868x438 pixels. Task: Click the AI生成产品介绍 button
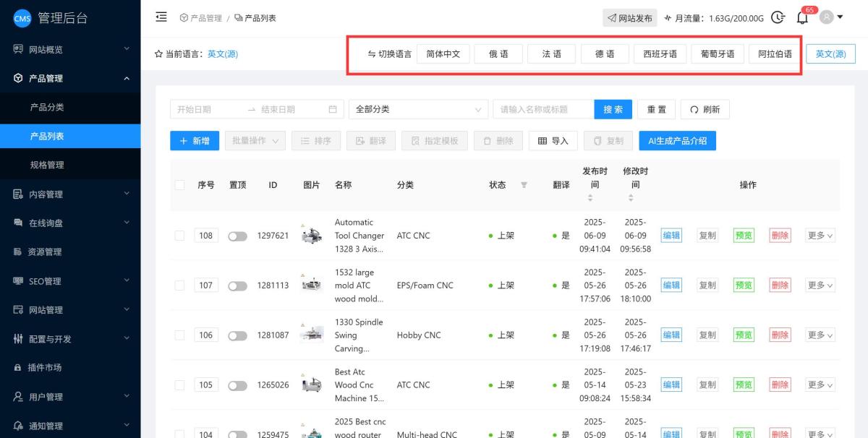(x=677, y=141)
